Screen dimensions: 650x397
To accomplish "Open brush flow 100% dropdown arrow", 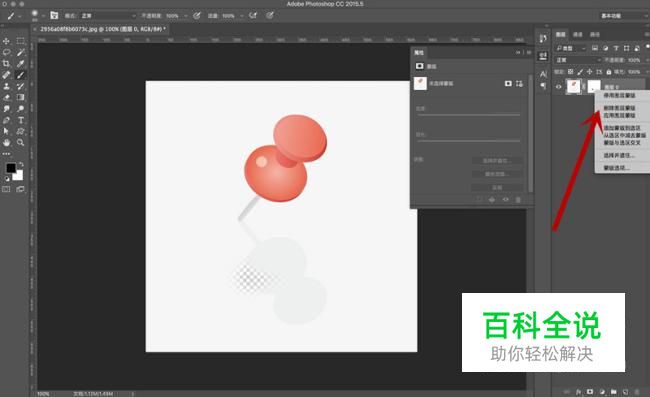I will [242, 16].
